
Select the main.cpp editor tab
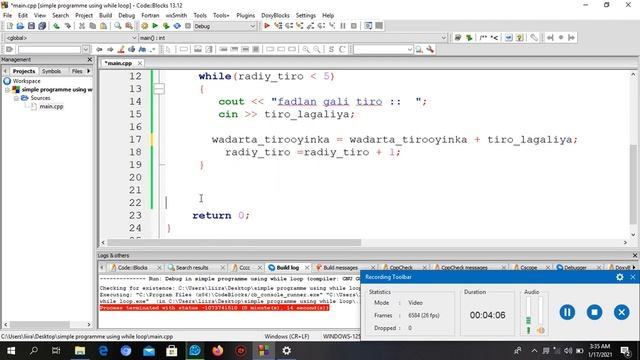pyautogui.click(x=118, y=63)
